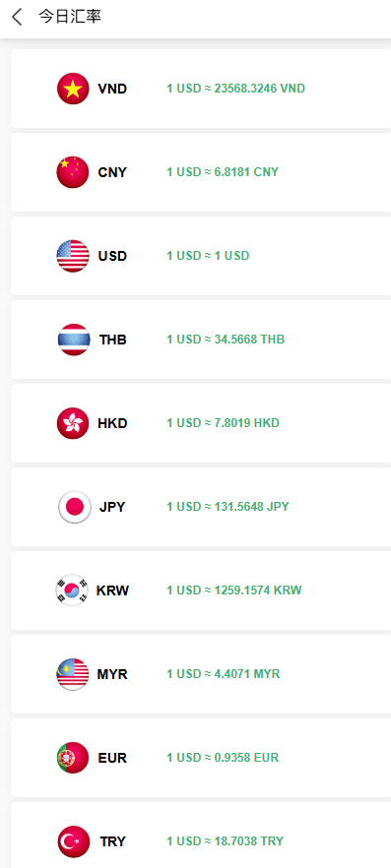The image size is (391, 868).
Task: Tap the Turkey flag icon
Action: click(x=74, y=841)
